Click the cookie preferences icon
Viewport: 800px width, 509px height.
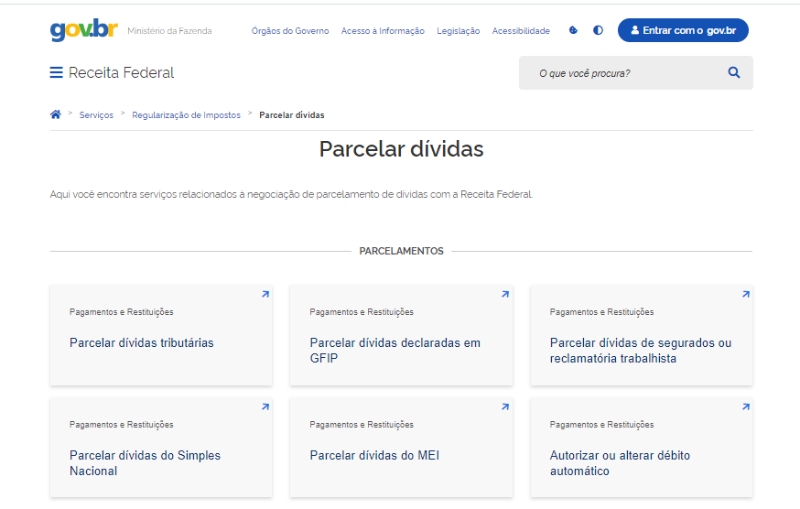click(x=573, y=31)
